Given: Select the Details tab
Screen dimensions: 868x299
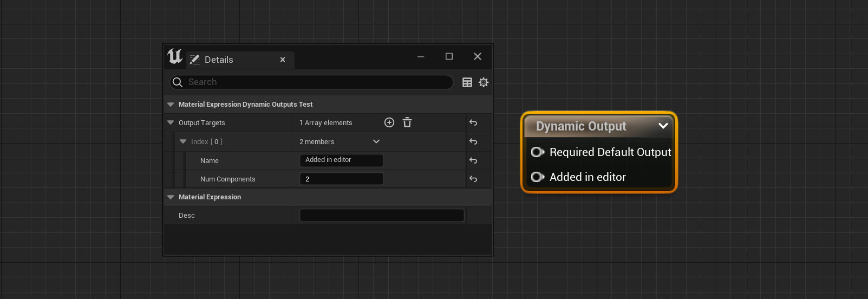Looking at the screenshot, I should (219, 60).
